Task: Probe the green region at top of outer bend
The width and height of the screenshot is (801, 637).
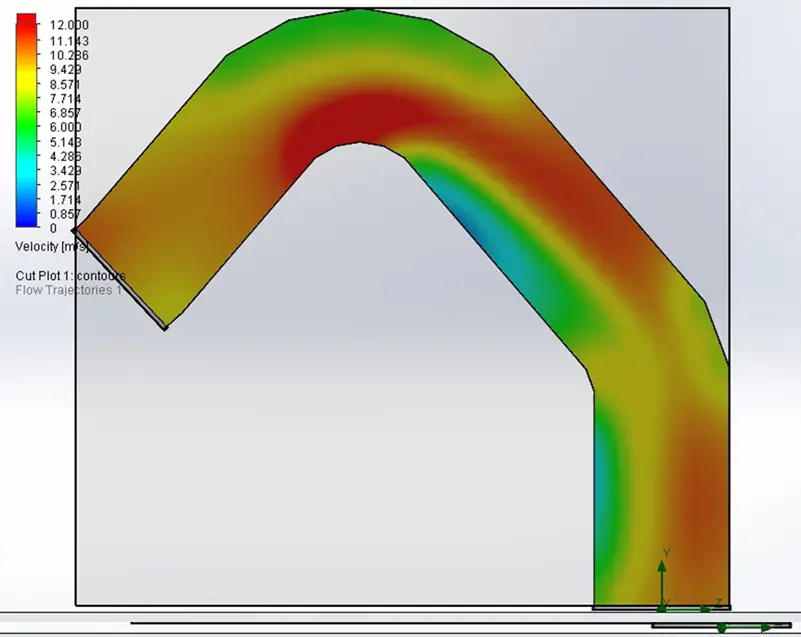Action: click(360, 28)
